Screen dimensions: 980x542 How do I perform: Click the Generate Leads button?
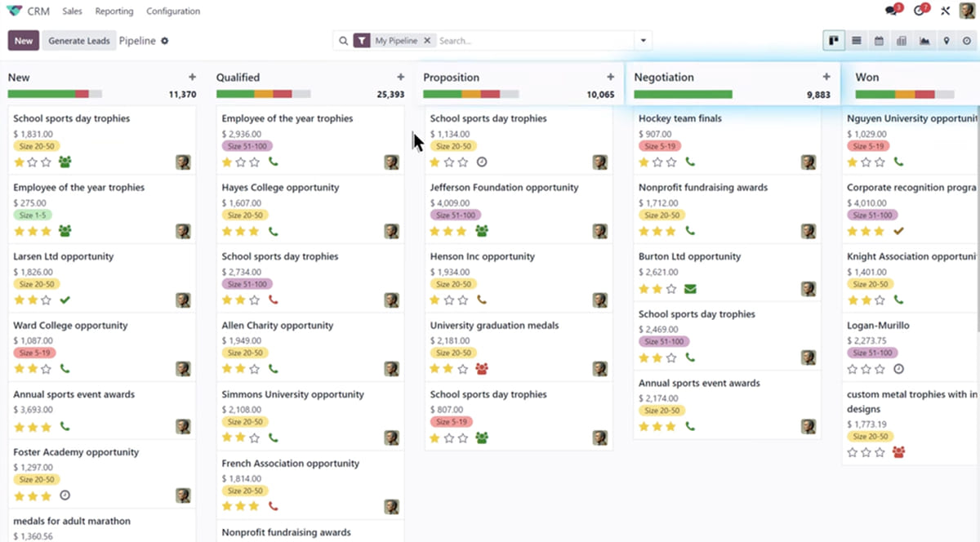pyautogui.click(x=79, y=41)
